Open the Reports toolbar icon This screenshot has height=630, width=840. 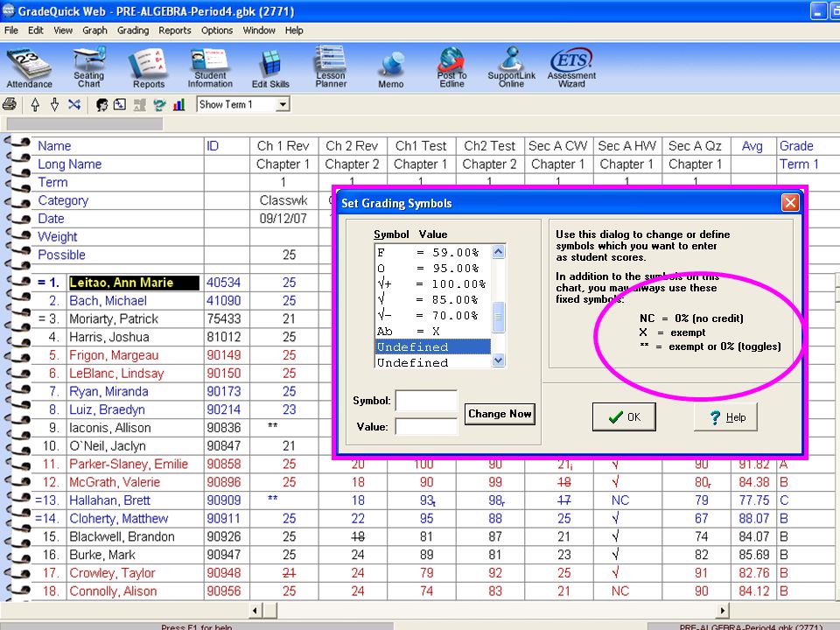(x=149, y=68)
